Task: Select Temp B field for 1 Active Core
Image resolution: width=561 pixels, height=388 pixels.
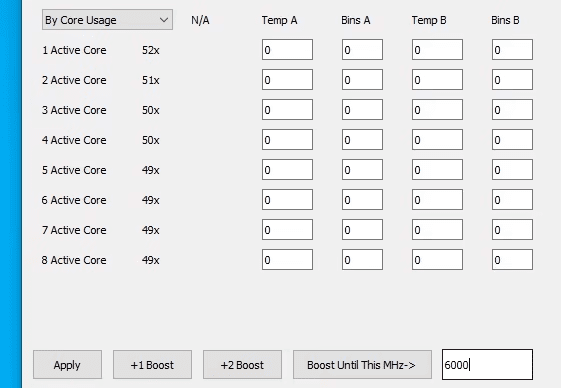Action: point(437,49)
